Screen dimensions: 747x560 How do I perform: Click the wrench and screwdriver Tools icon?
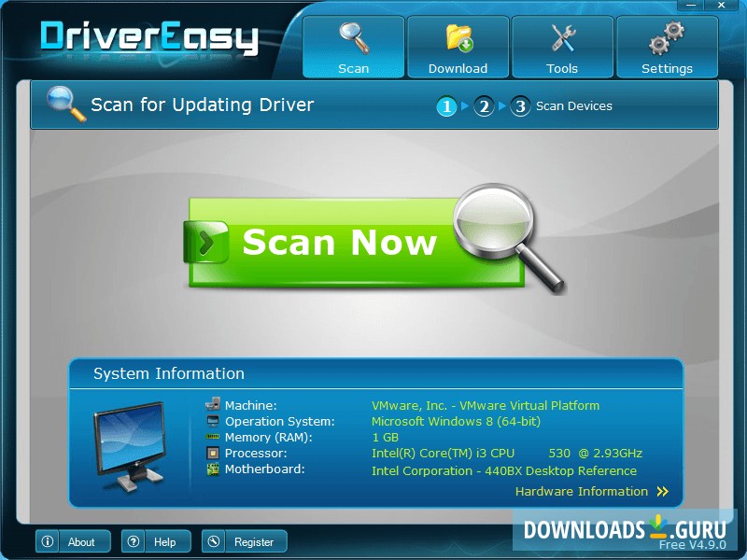(562, 35)
